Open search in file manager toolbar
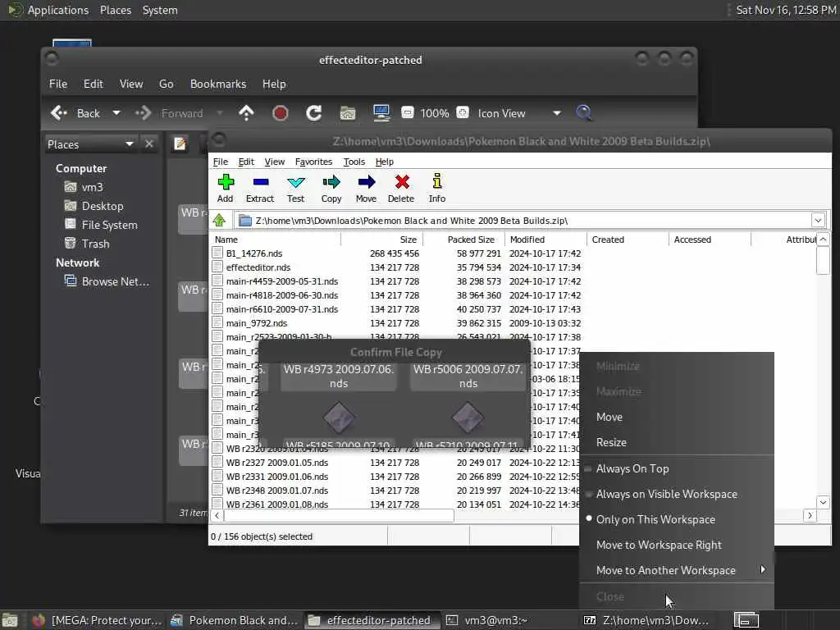 pos(584,113)
